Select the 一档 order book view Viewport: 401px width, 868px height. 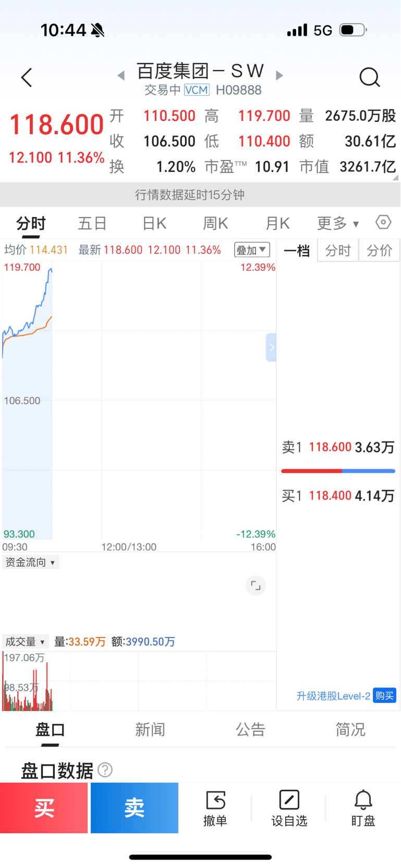tap(297, 251)
